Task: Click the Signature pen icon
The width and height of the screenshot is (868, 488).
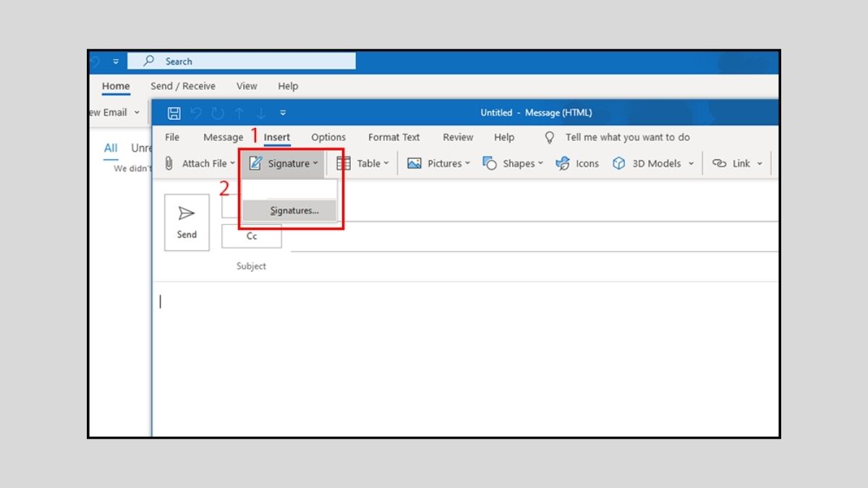Action: [x=255, y=163]
